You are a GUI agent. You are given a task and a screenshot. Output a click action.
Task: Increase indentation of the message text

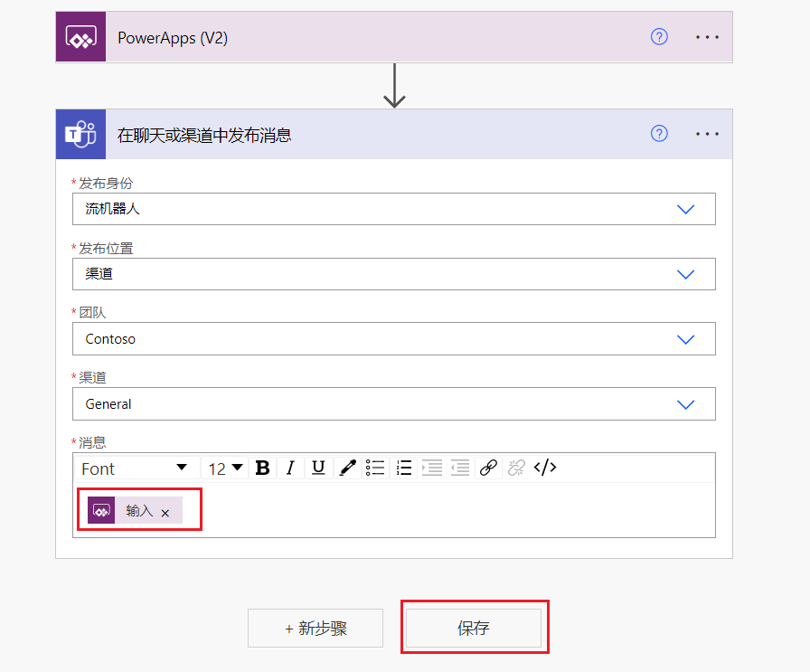[432, 468]
